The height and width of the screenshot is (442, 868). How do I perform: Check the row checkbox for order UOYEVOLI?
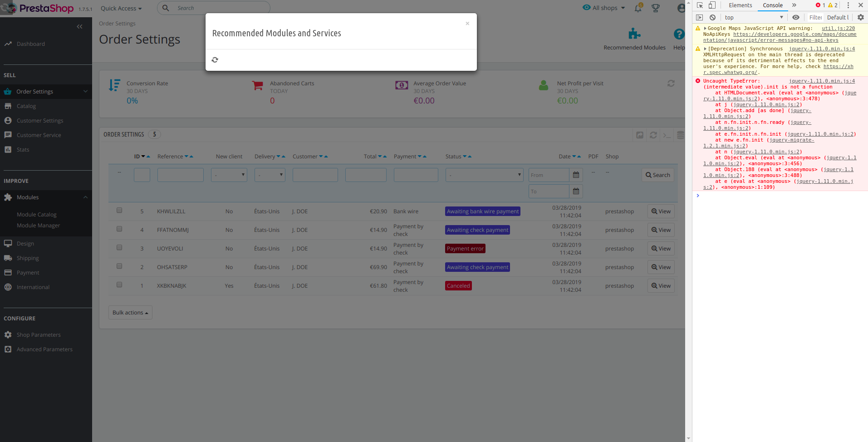click(x=119, y=247)
